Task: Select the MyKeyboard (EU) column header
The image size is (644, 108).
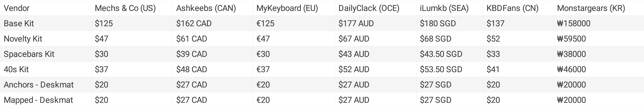Action: (x=287, y=8)
